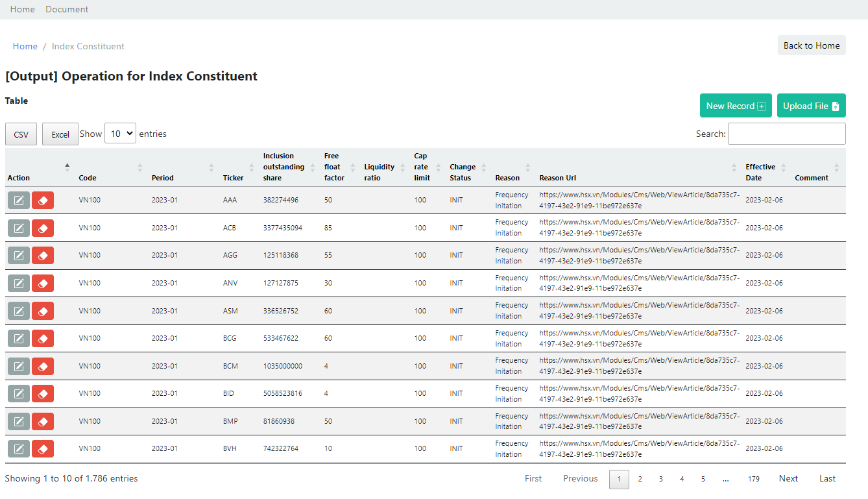Edit the BMP ticker row

pos(19,421)
